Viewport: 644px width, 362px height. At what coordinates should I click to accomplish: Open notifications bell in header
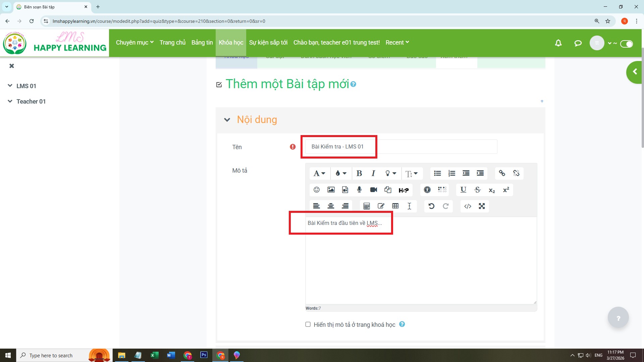click(x=558, y=43)
